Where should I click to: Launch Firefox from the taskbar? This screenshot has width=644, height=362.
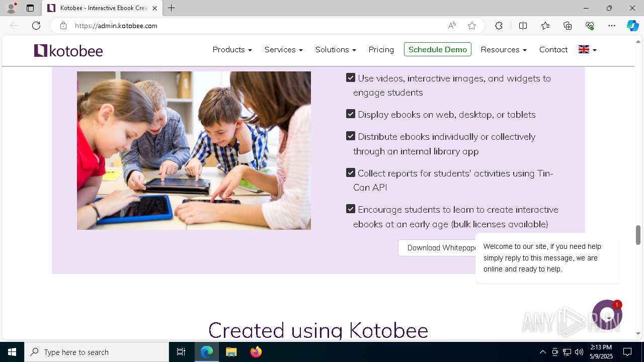256,352
